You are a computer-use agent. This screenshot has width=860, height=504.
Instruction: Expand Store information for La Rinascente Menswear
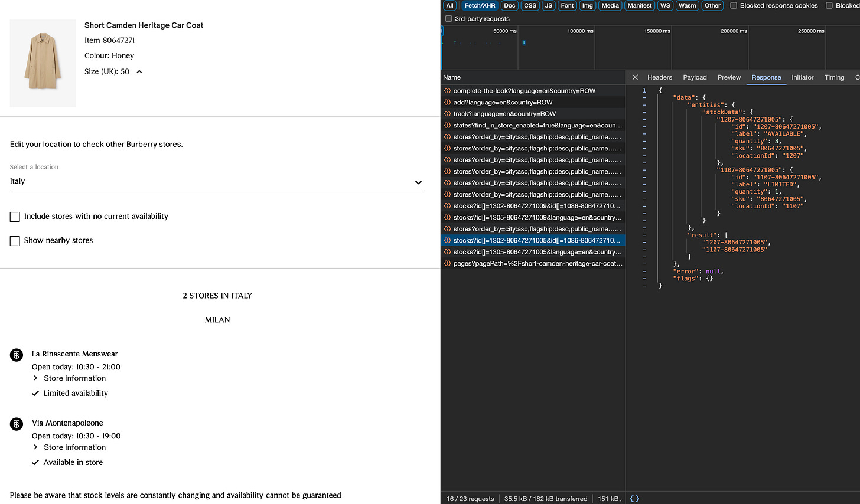tap(69, 378)
